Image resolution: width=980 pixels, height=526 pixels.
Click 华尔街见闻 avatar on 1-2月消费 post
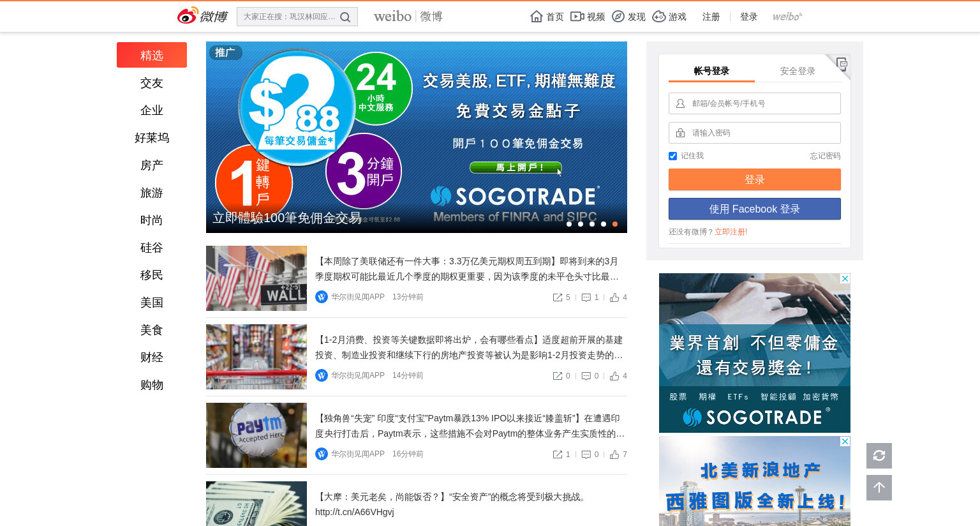point(322,375)
